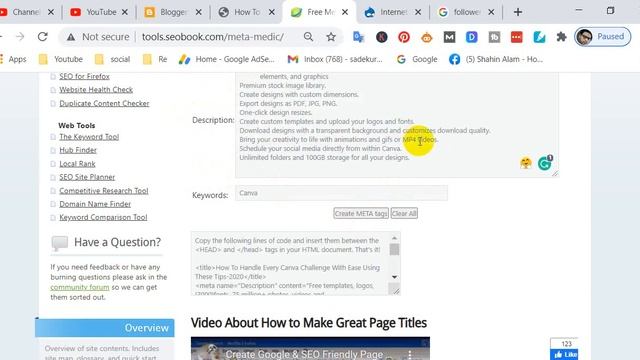This screenshot has width=640, height=360.
Task: Click the emoji icon in Description box
Action: [526, 163]
